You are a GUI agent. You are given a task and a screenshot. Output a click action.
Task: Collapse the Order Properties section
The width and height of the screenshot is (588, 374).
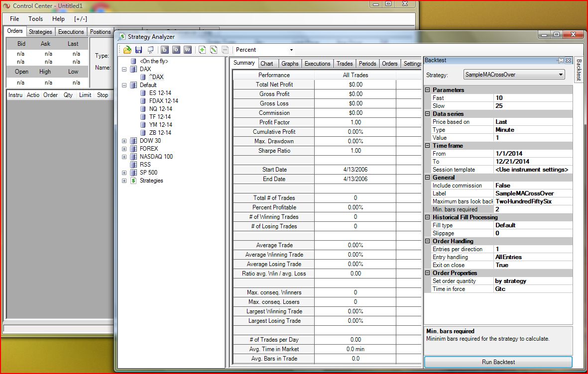point(428,273)
